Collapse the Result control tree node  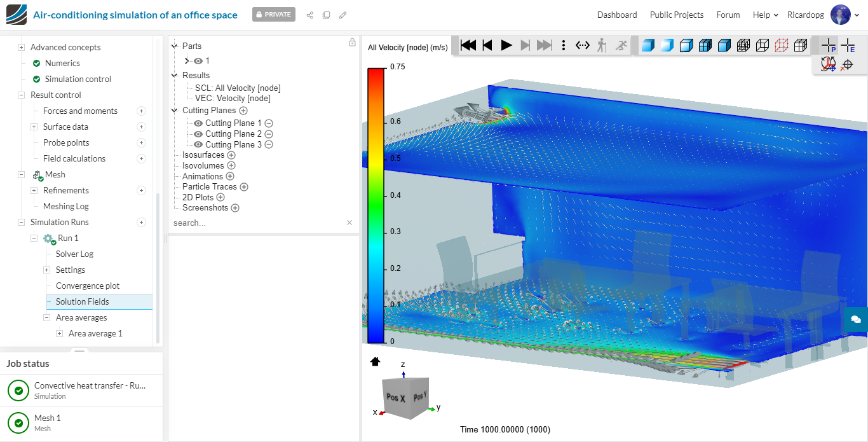pos(21,95)
